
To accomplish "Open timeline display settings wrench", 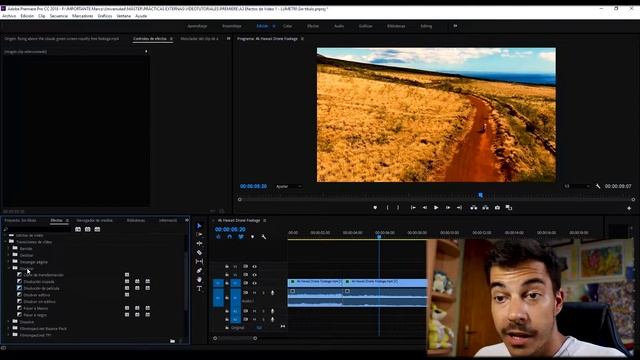I will tap(264, 237).
